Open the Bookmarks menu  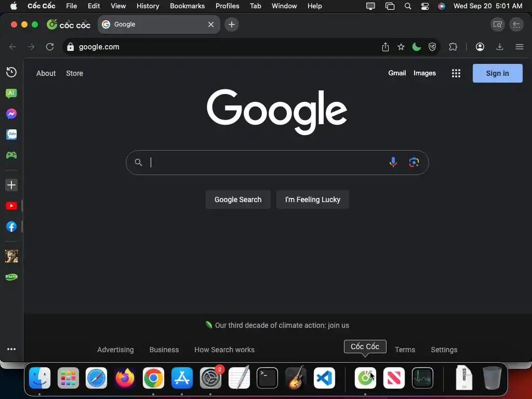tap(187, 6)
